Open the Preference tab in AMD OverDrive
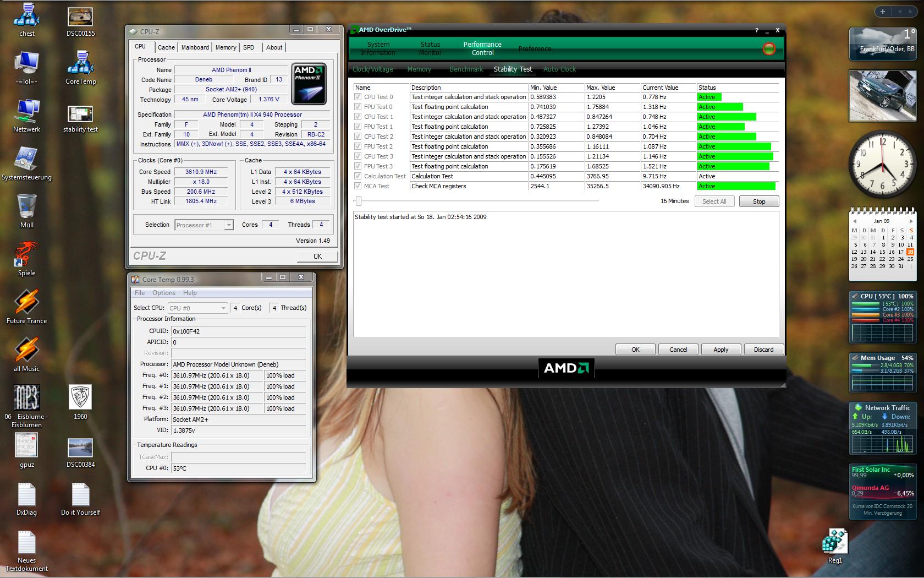 [535, 49]
